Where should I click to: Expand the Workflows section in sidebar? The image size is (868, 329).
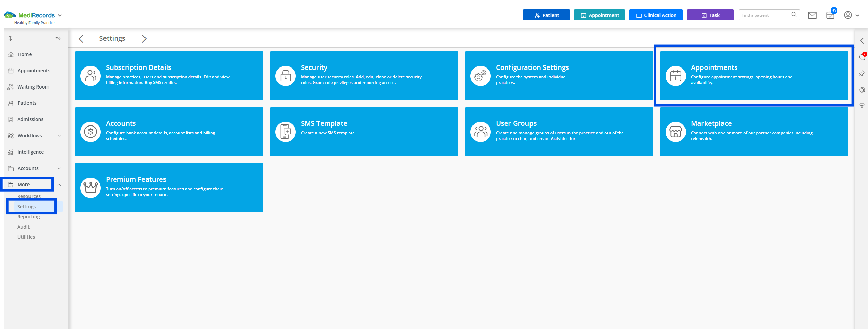pos(59,135)
